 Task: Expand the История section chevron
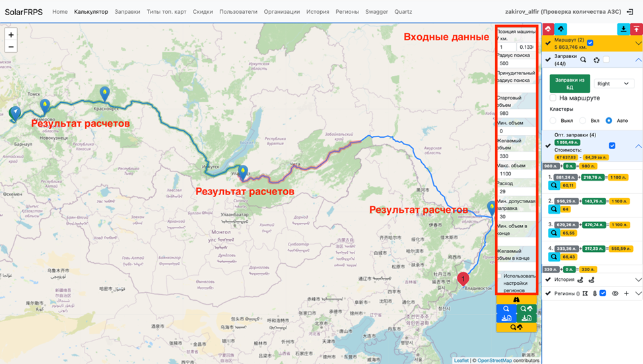[x=638, y=280]
